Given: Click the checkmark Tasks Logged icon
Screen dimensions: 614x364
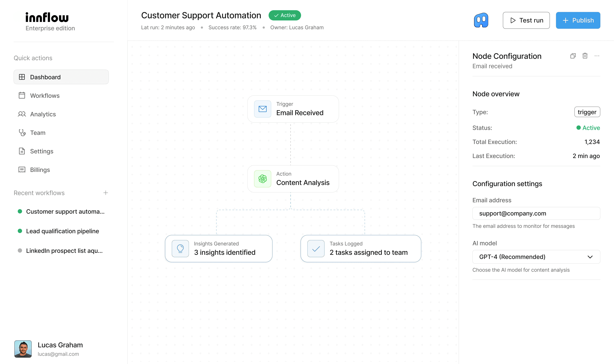Looking at the screenshot, I should click(316, 249).
